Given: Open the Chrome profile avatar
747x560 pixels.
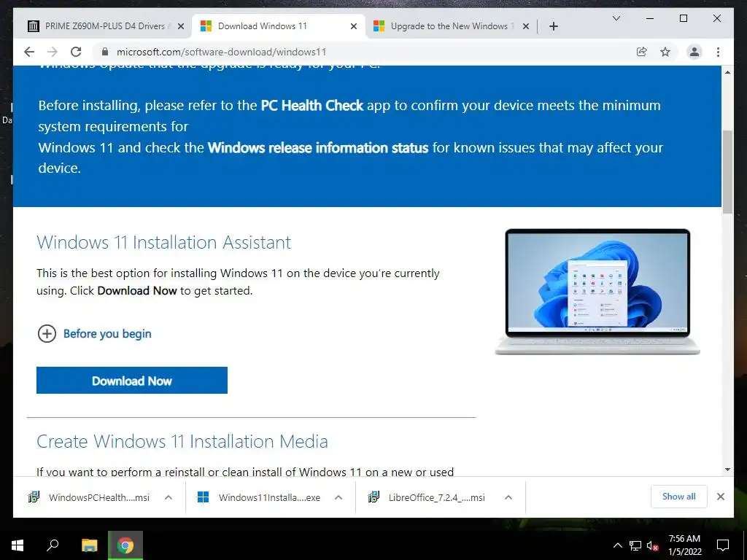Looking at the screenshot, I should [694, 52].
